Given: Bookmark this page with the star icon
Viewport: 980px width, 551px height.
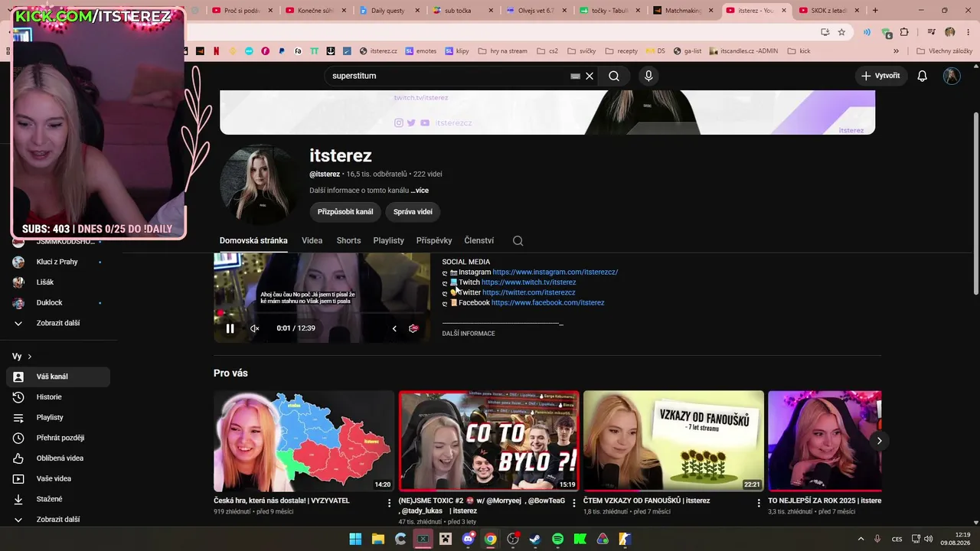Looking at the screenshot, I should coord(841,32).
